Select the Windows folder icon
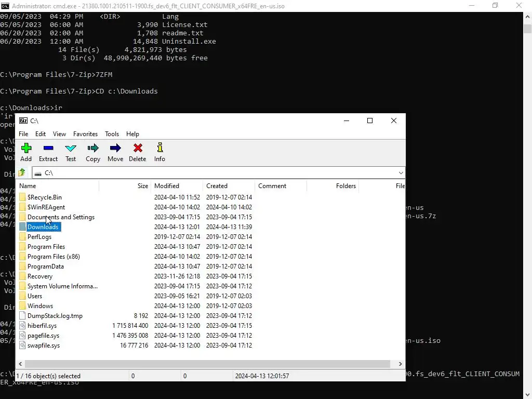Viewport: 532px width, 399px height. click(x=22, y=305)
